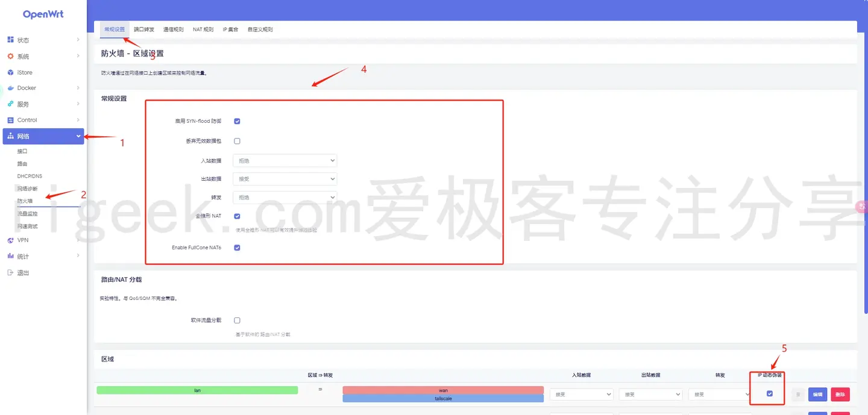Click the VPN globe icon in the sidebar

point(10,240)
